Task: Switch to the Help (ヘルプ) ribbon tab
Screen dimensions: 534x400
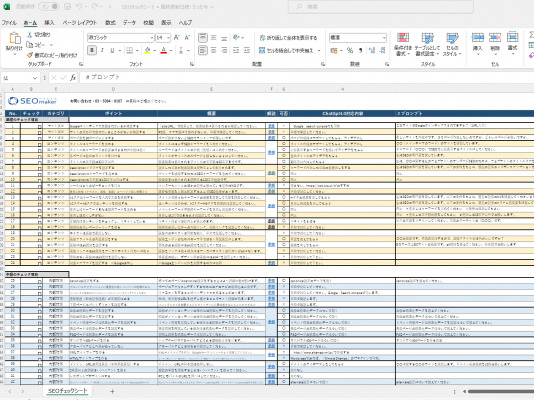Action: tap(185, 22)
